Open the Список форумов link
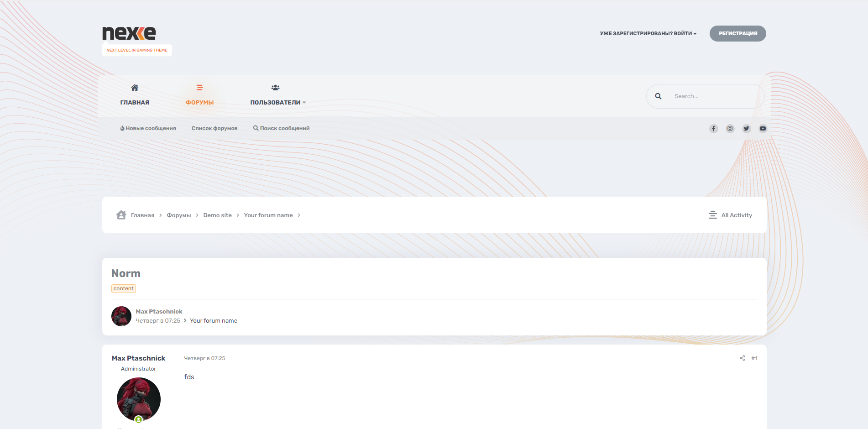This screenshot has width=868, height=429. pos(214,128)
